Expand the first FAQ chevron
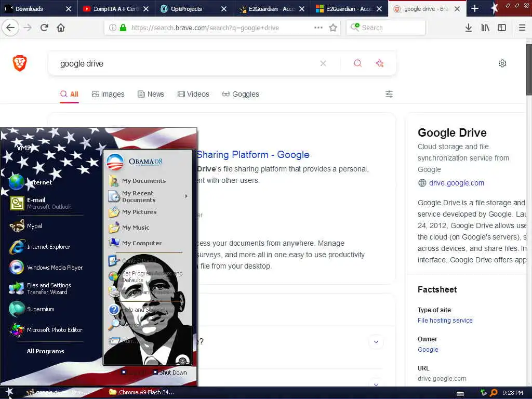The width and height of the screenshot is (532, 399). [x=376, y=342]
